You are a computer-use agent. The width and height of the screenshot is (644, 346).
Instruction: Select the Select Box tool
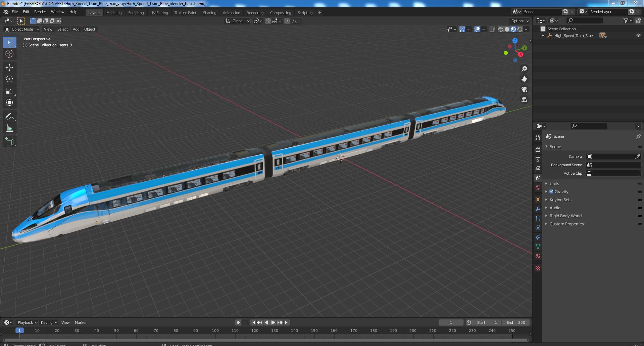9,42
